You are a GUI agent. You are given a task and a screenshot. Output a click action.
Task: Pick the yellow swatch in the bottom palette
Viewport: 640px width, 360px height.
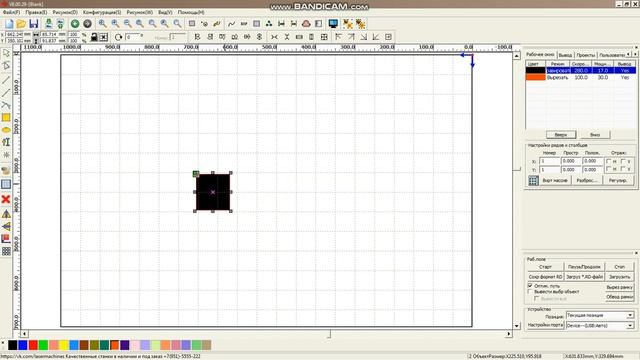tap(64, 345)
